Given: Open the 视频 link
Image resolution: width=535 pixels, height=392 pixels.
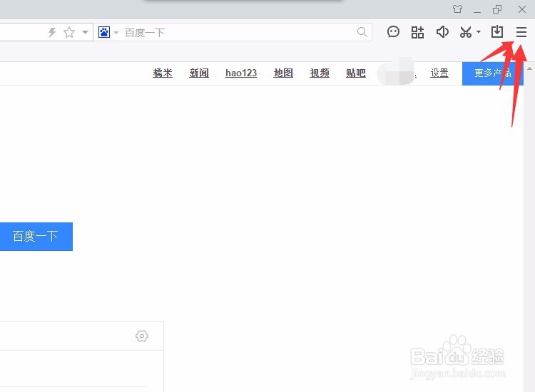Looking at the screenshot, I should click(320, 73).
